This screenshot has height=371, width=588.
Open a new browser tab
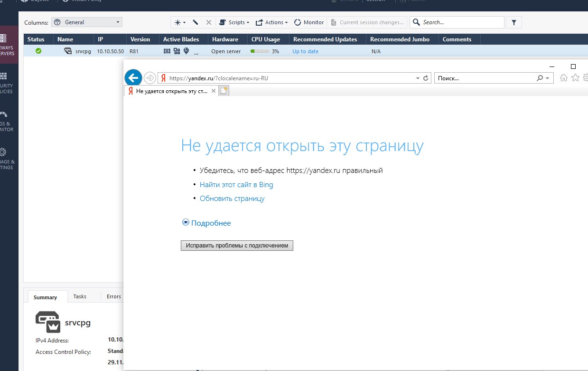coord(224,91)
